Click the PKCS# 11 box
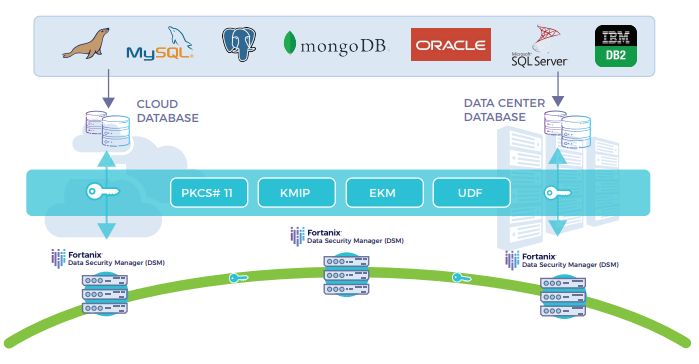 click(209, 193)
